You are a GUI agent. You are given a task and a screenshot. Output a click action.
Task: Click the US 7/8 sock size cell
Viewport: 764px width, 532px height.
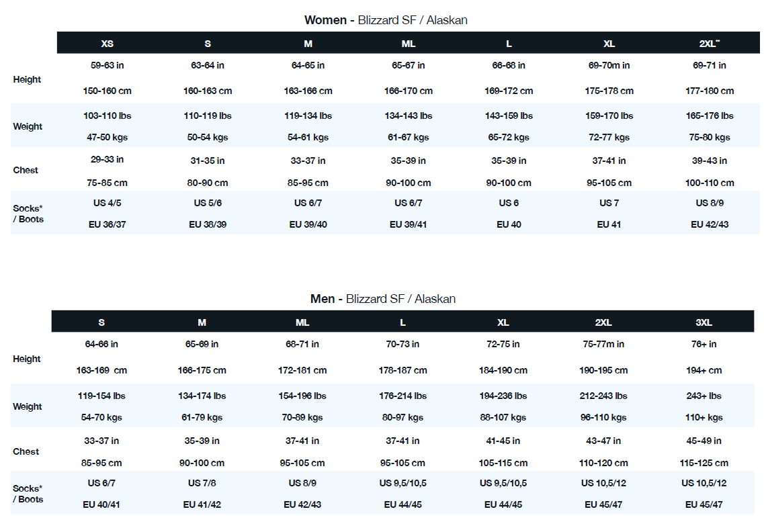[202, 483]
